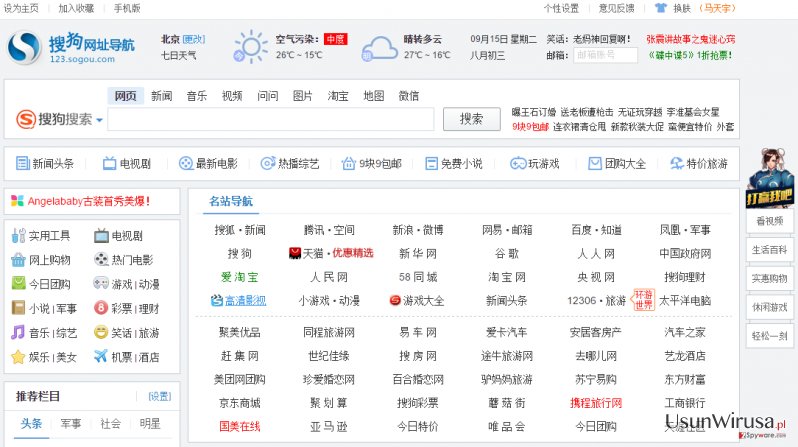
Task: Open the 热播综艺 icon
Action: point(268,163)
